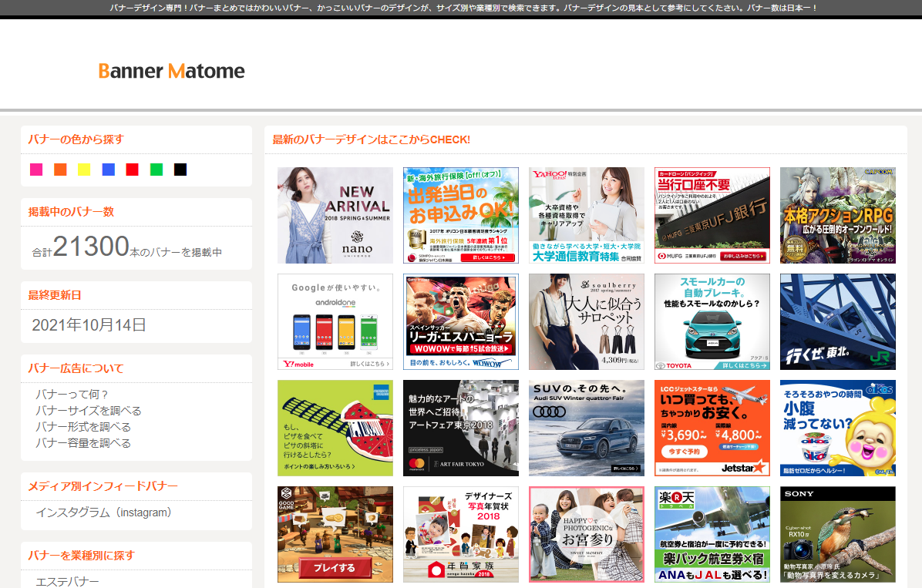
Task: Open the Audi SUV Winter quattro Fair banner
Action: point(586,428)
